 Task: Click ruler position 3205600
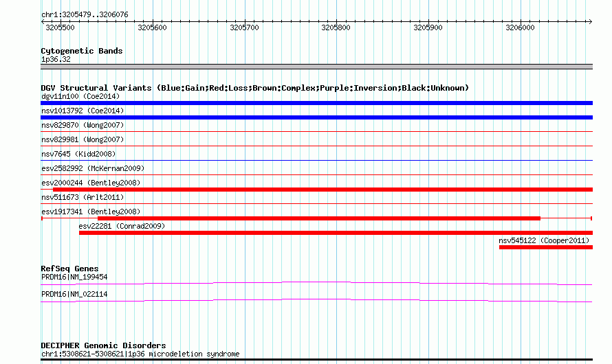pos(152,27)
